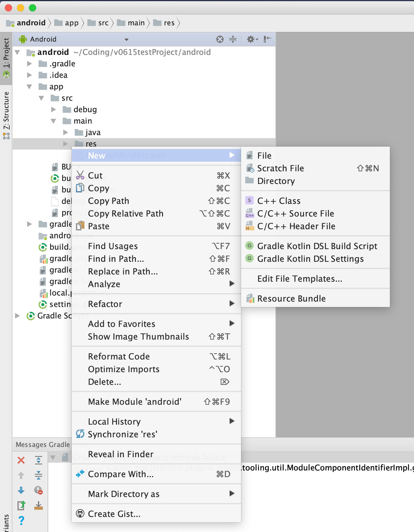Click the New menu entry
Screen dimensions: 414x532
click(x=156, y=156)
